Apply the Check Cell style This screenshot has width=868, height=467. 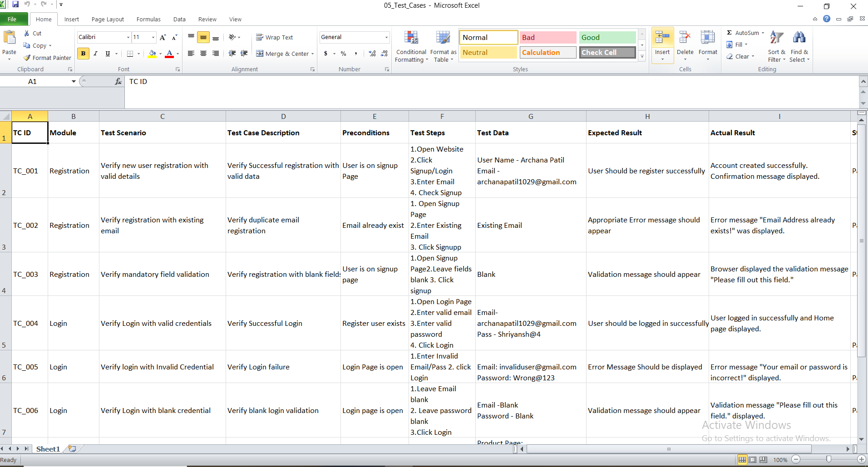[607, 53]
